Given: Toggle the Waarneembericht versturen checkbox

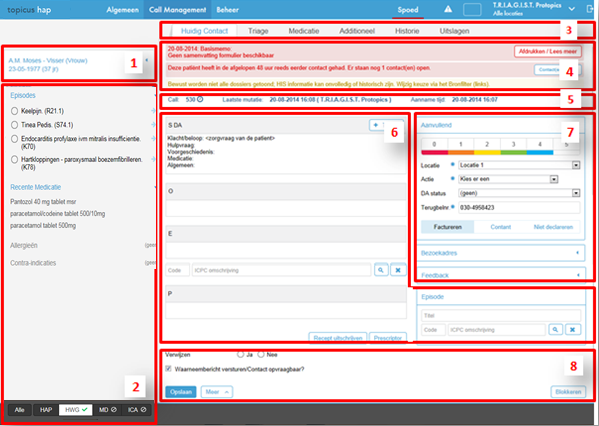Looking at the screenshot, I should click(168, 369).
